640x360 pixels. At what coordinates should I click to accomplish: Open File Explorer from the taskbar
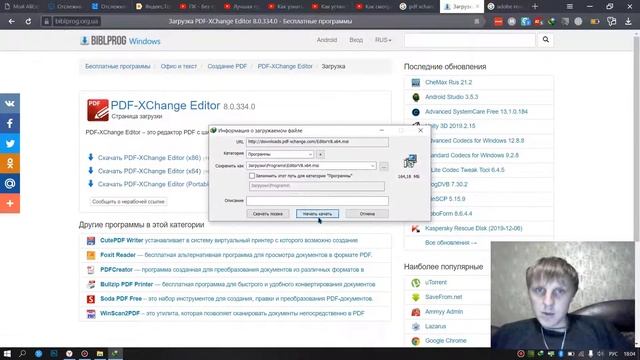click(100, 353)
